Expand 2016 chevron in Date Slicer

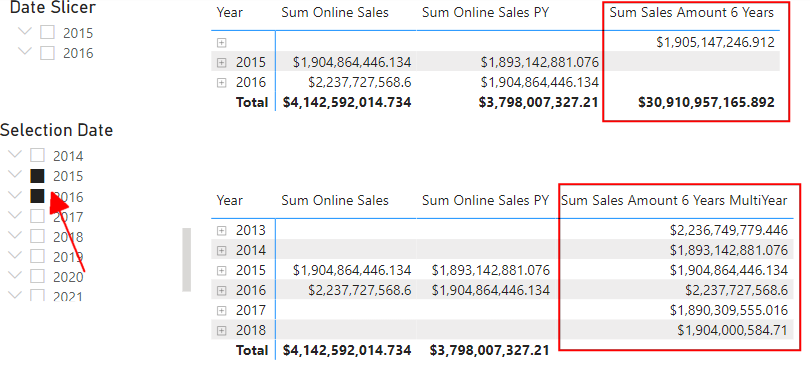tap(25, 52)
